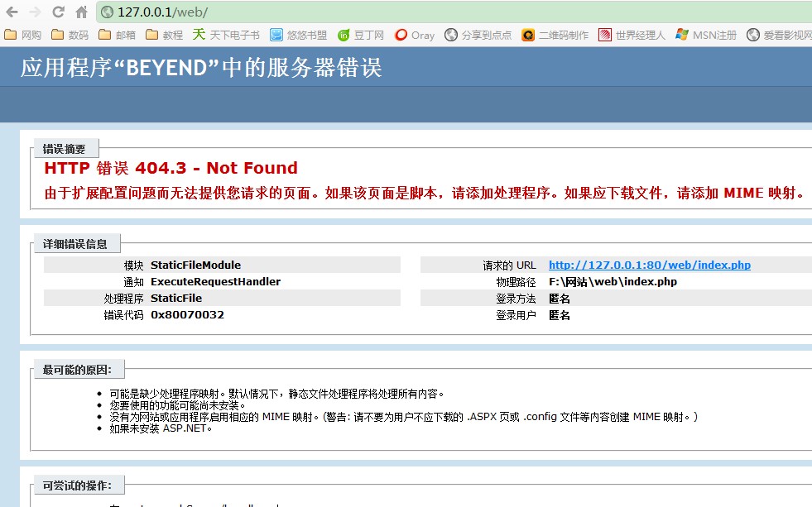
Task: Open the 天下电子书 bookmark
Action: coord(226,35)
